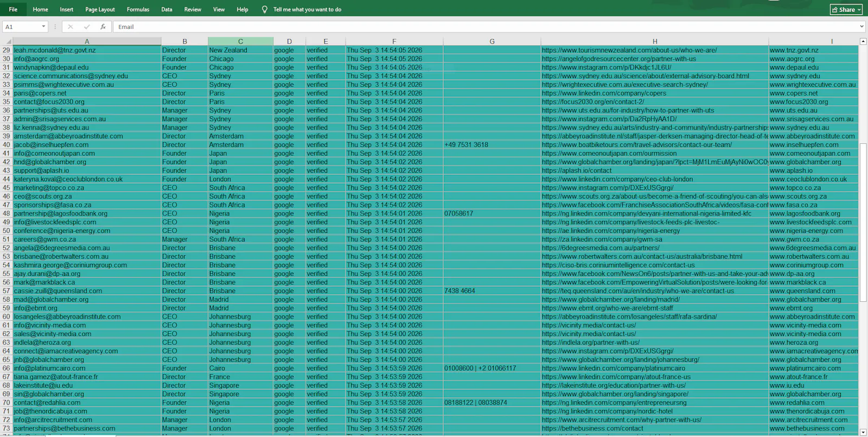Image resolution: width=868 pixels, height=437 pixels.
Task: Click cell www.aplash.io
Action: [813, 170]
